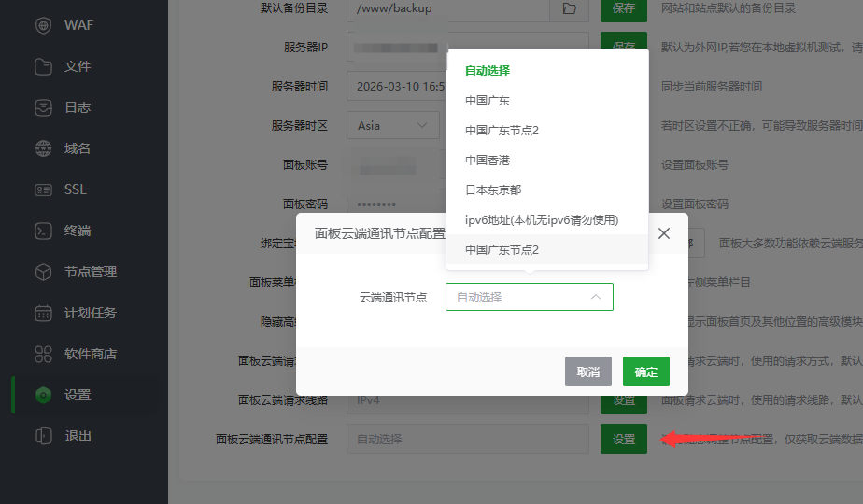863x504 pixels.
Task: Click the 同步当前服务器时间 hint text
Action: coord(711,87)
